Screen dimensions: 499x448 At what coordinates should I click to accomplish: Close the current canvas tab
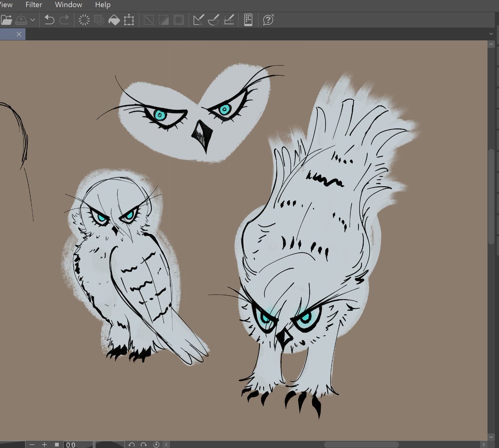19,34
